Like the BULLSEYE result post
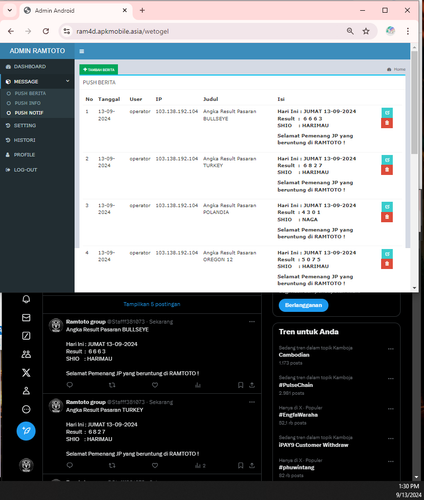This screenshot has height=500, width=424. pyautogui.click(x=155, y=385)
